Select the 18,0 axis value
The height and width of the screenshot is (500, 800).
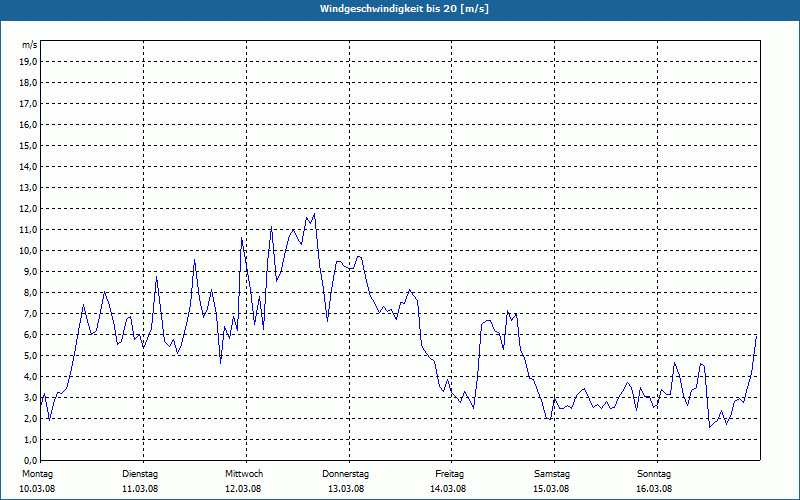[29, 83]
